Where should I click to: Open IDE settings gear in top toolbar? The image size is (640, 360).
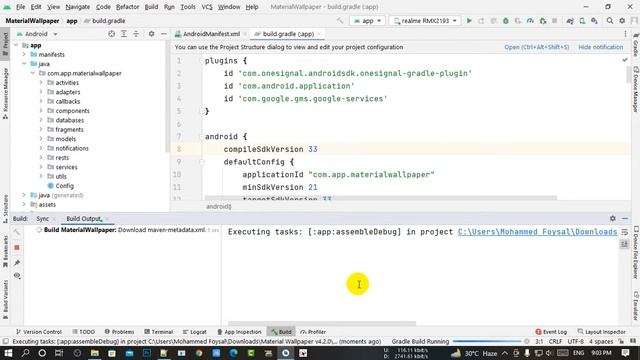point(622,20)
